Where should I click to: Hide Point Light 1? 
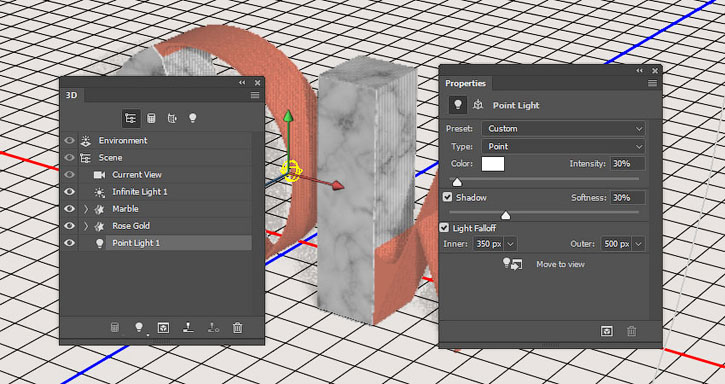tap(69, 243)
